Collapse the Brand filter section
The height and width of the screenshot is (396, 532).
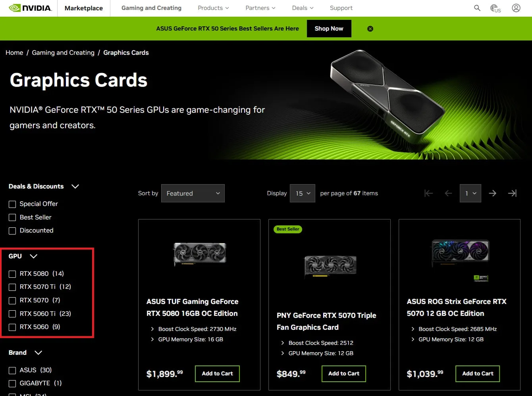coord(38,353)
